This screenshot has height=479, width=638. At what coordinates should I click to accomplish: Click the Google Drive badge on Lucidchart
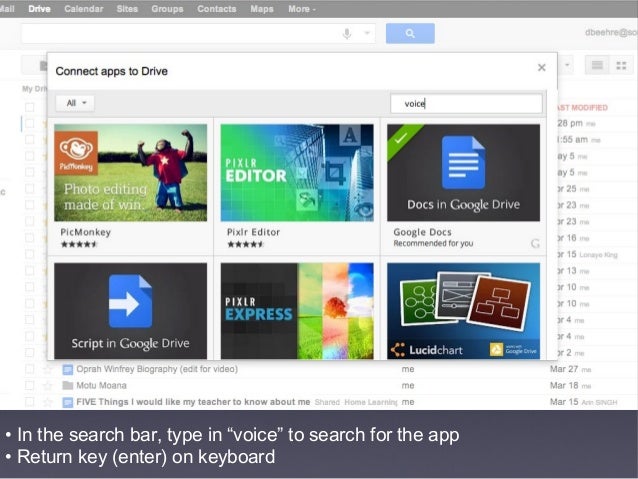coord(513,350)
